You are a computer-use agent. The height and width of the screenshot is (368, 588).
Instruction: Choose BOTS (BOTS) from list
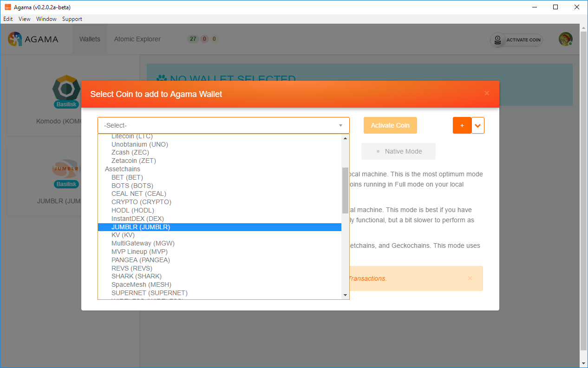[219, 186]
